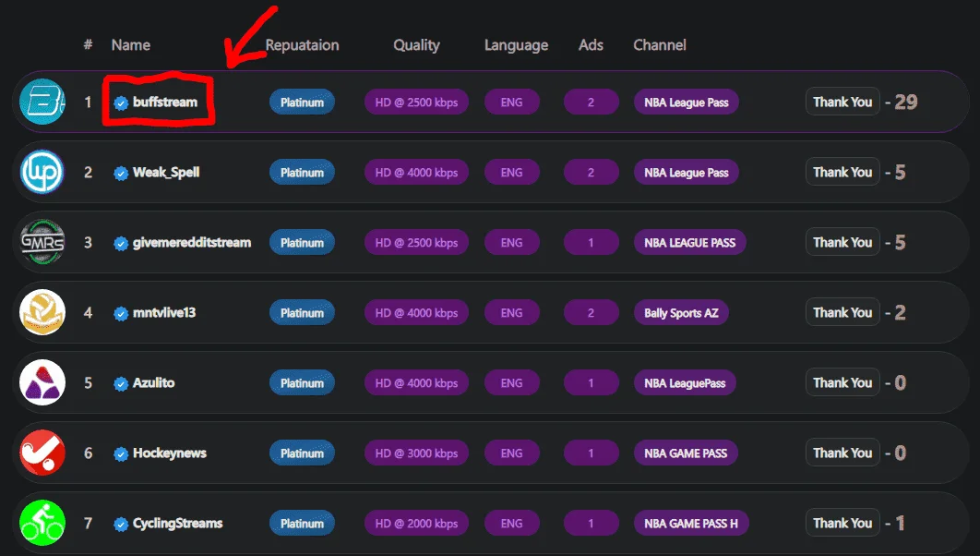Click Thank You button for buffstream
Viewport: 980px width, 556px height.
click(x=842, y=102)
